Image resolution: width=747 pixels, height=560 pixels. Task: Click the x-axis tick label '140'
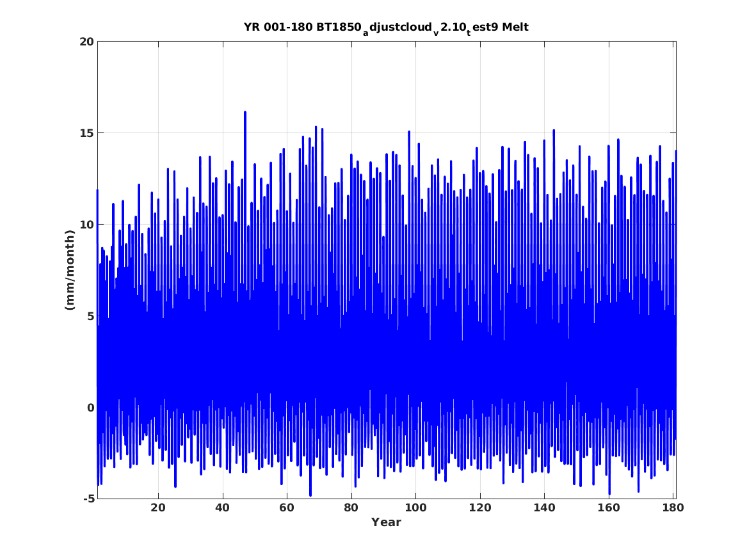click(x=544, y=508)
